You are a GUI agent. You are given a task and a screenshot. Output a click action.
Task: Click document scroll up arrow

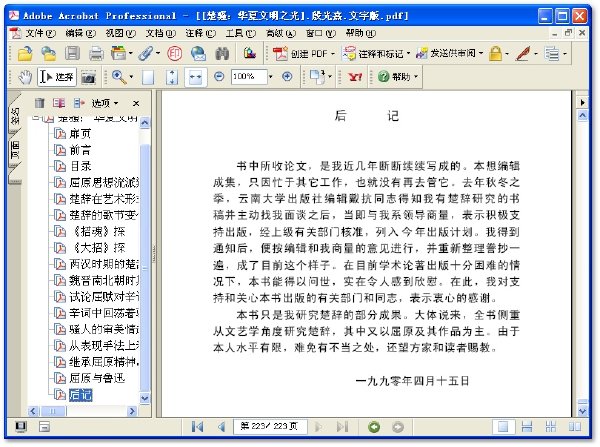tap(582, 115)
